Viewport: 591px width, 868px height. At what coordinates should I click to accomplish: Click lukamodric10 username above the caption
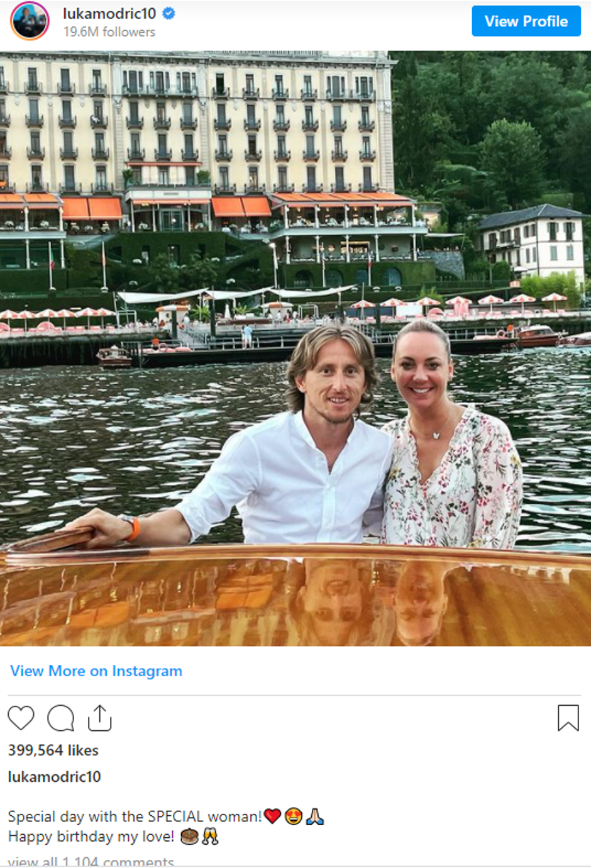click(x=54, y=777)
